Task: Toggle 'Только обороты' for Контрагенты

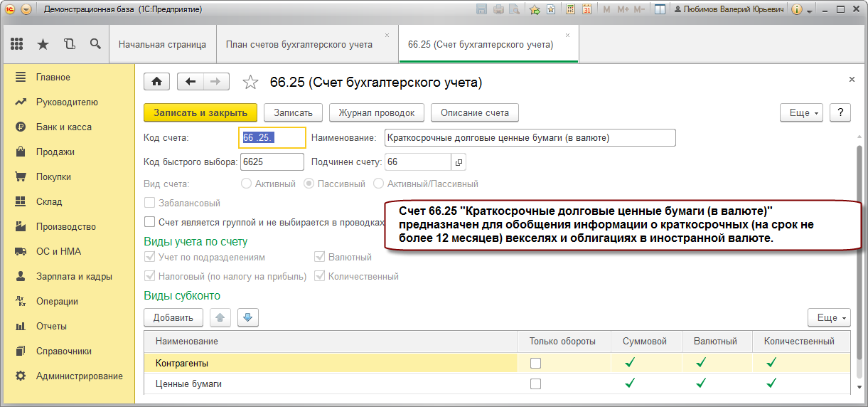Action: tap(535, 363)
